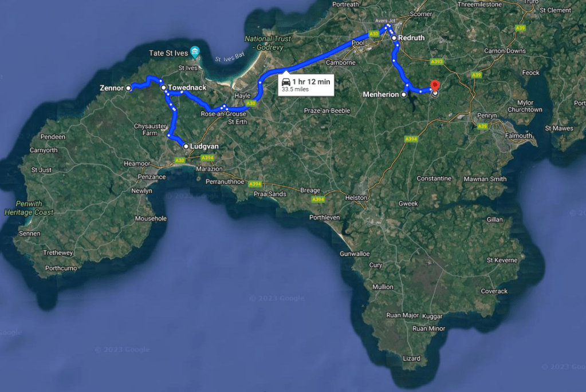Click the A394 road badge near Marazion
Viewport: 586px width, 392px height.
coord(207,157)
